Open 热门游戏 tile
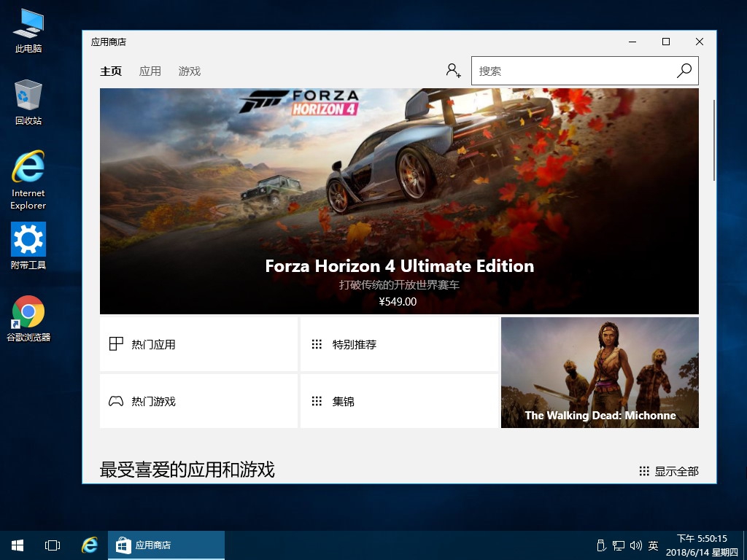 click(x=198, y=401)
